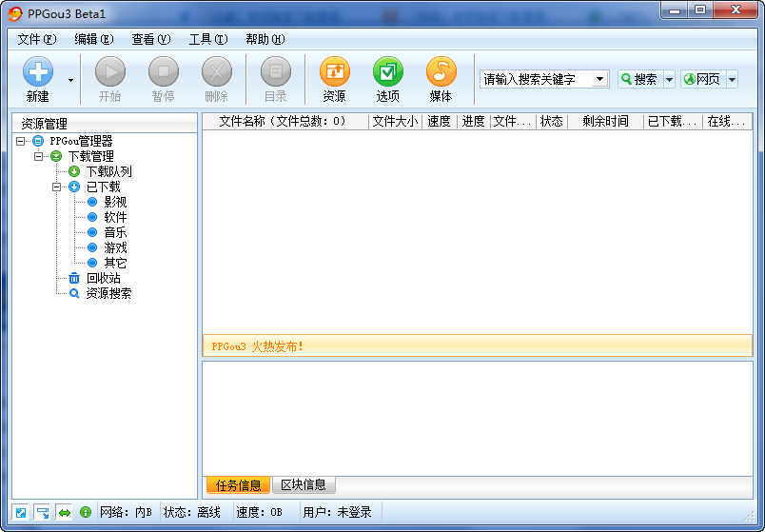Click the PPGou3 title bar app icon
This screenshot has width=765, height=532.
(15, 13)
